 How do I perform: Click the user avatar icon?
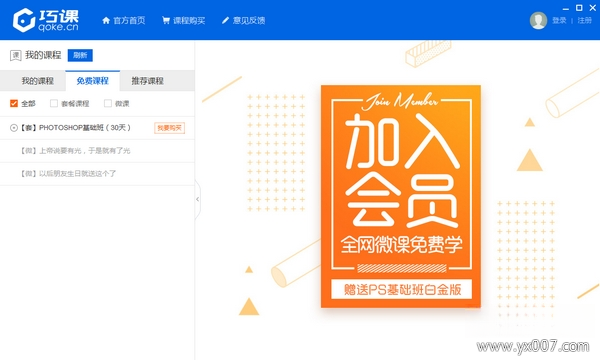(x=538, y=20)
